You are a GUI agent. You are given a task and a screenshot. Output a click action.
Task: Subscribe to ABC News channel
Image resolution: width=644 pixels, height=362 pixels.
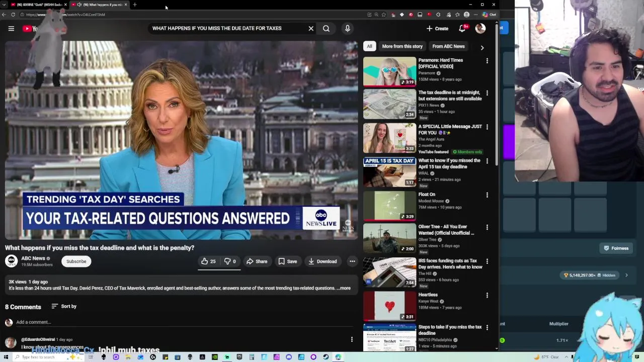point(76,261)
